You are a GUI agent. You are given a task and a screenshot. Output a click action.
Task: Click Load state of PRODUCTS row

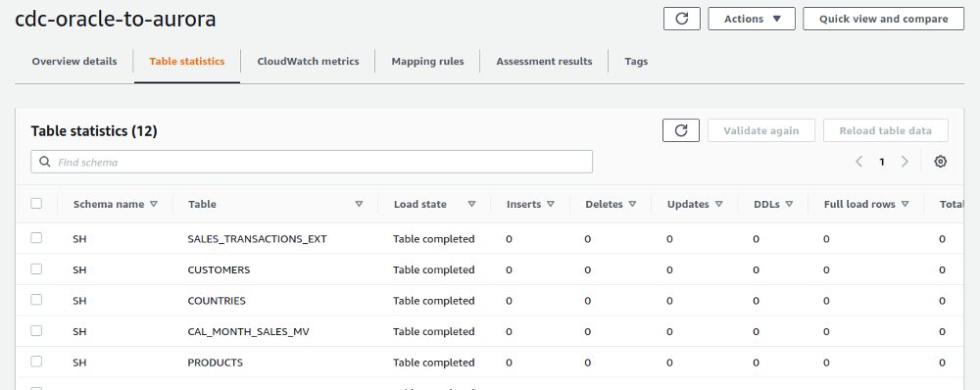[x=434, y=363]
